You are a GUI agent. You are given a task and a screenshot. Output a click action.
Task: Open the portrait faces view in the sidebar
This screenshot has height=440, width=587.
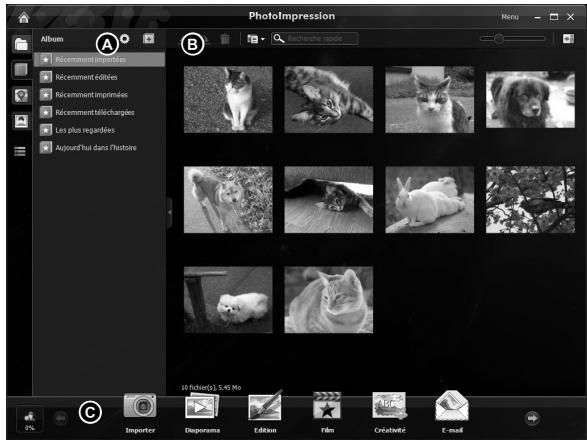[x=21, y=121]
